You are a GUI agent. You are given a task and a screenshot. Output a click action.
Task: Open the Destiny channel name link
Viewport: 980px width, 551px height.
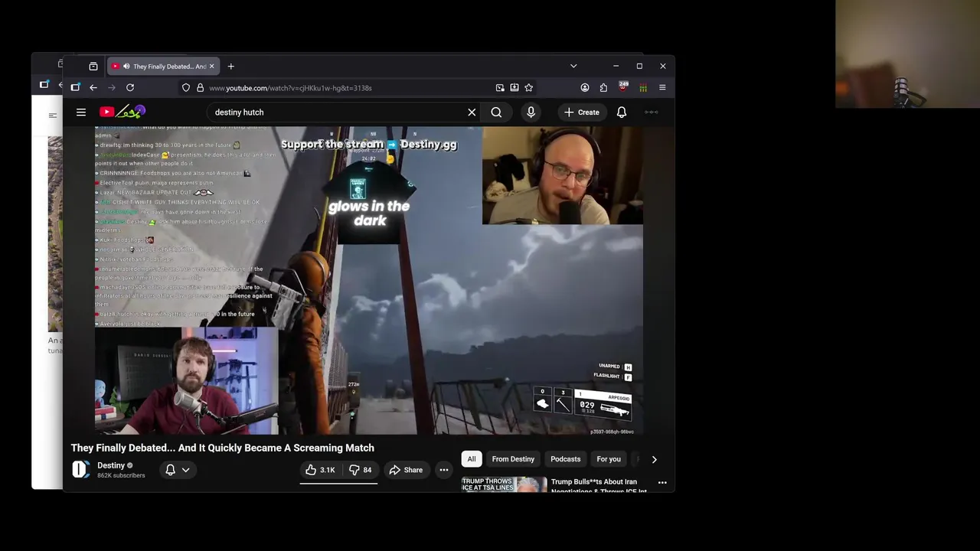[x=111, y=465]
